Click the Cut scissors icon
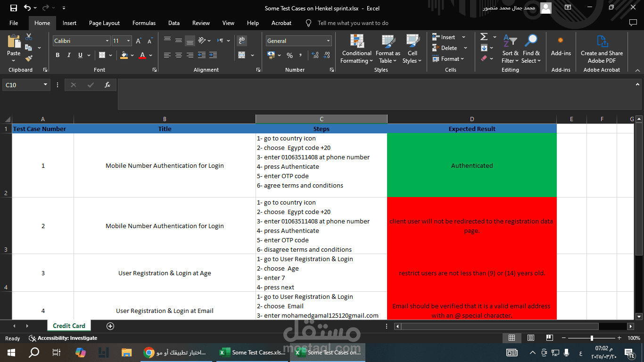The height and width of the screenshot is (362, 644). [x=29, y=37]
